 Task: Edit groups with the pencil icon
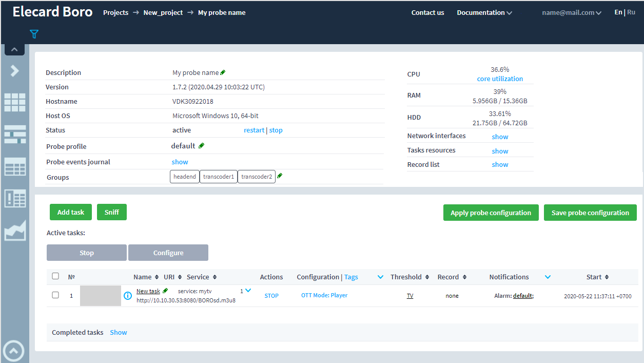point(280,176)
